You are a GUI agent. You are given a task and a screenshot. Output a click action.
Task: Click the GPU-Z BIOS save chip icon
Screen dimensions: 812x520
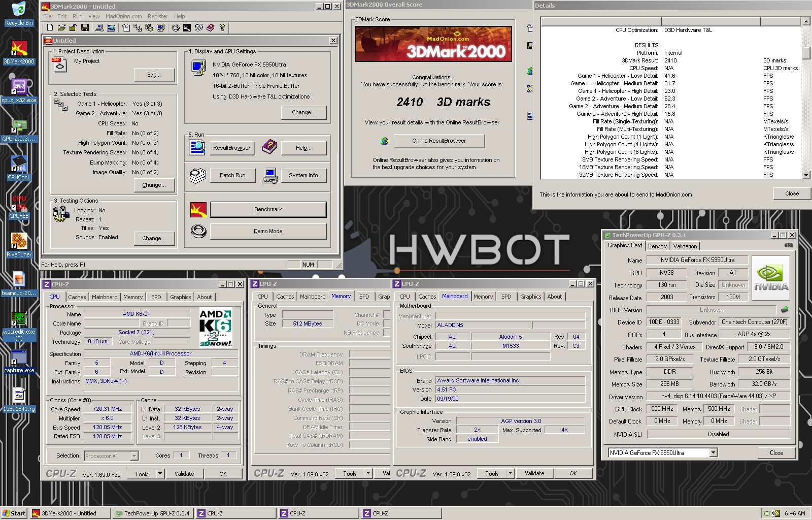pos(785,309)
